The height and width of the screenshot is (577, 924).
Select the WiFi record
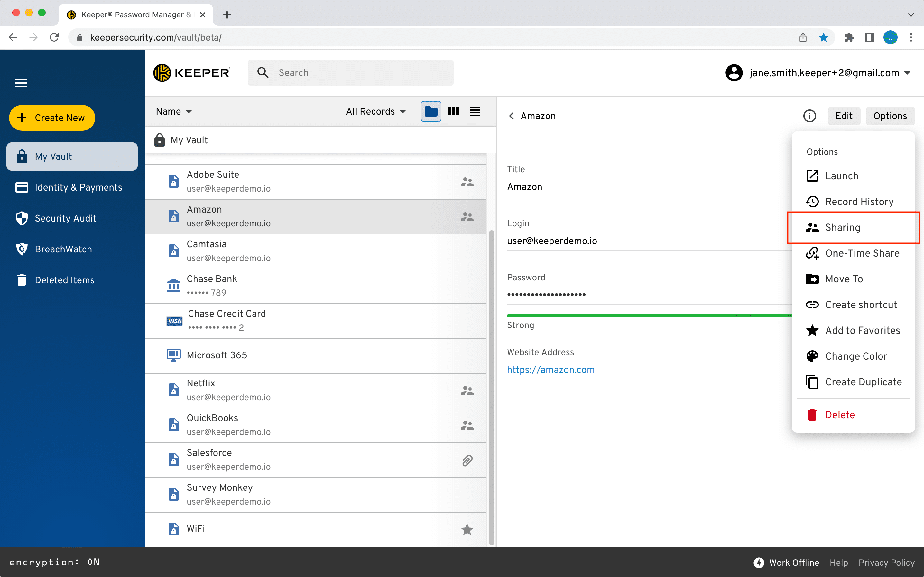[x=316, y=529]
